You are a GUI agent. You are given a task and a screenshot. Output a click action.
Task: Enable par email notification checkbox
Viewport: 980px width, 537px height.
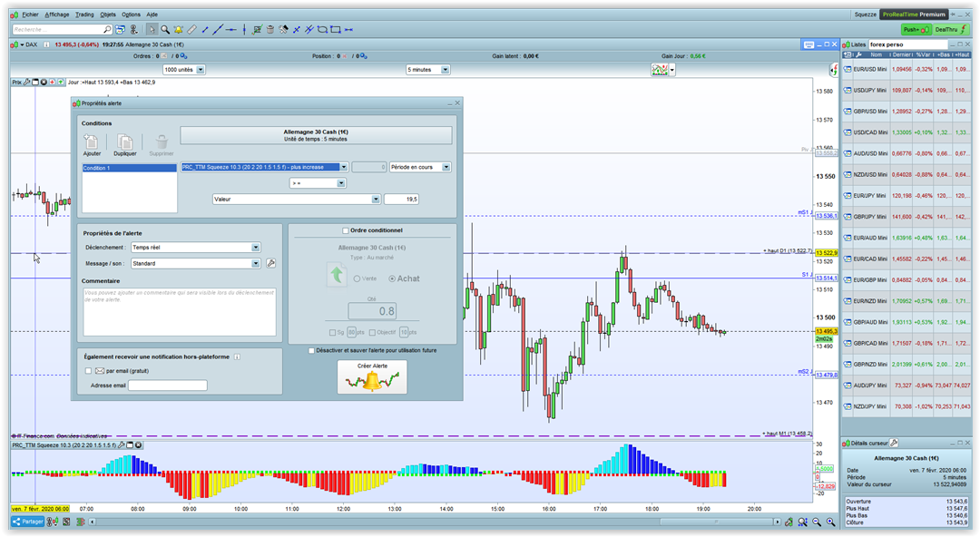[x=88, y=371]
